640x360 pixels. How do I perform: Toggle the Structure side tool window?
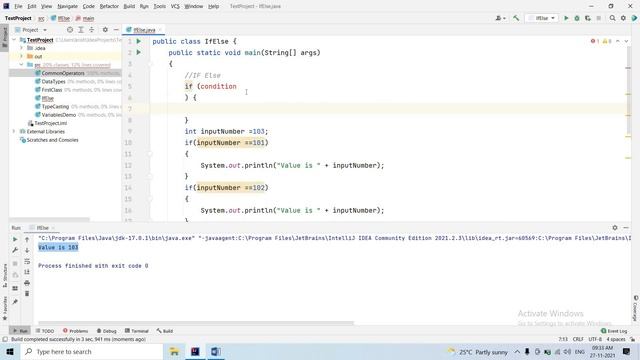pyautogui.click(x=4, y=276)
